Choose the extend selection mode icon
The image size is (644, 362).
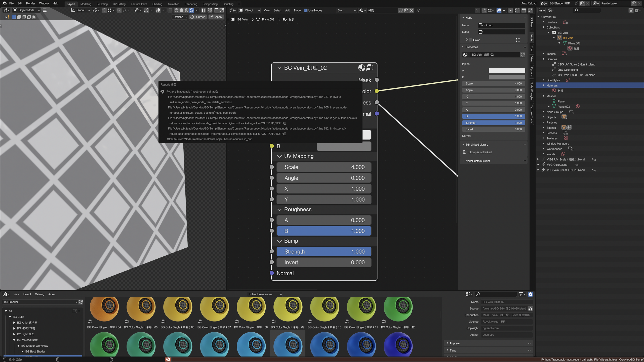click(19, 17)
